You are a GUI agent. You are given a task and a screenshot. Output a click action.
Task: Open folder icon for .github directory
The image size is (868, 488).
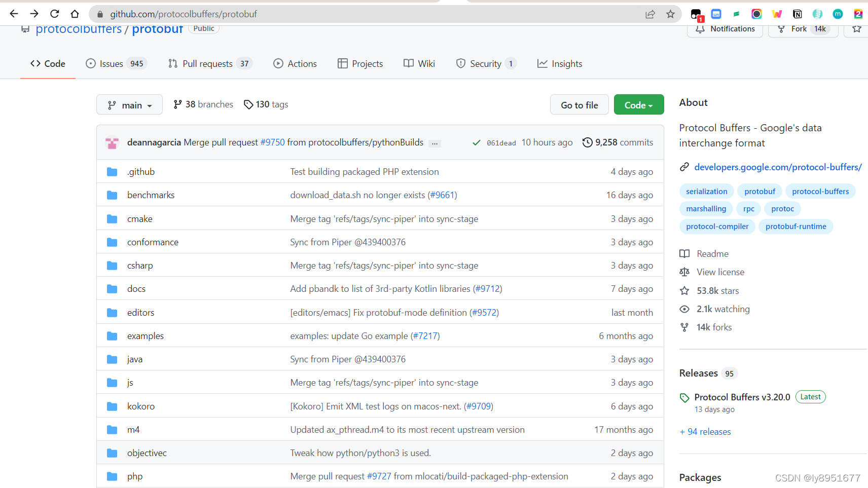pyautogui.click(x=112, y=172)
